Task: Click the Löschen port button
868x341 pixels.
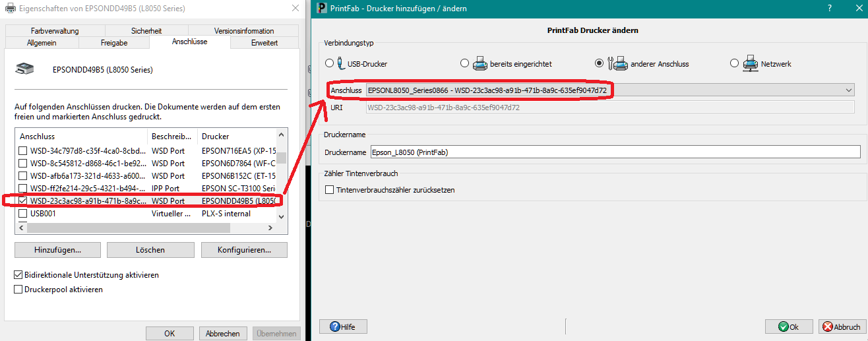Action: pos(150,250)
